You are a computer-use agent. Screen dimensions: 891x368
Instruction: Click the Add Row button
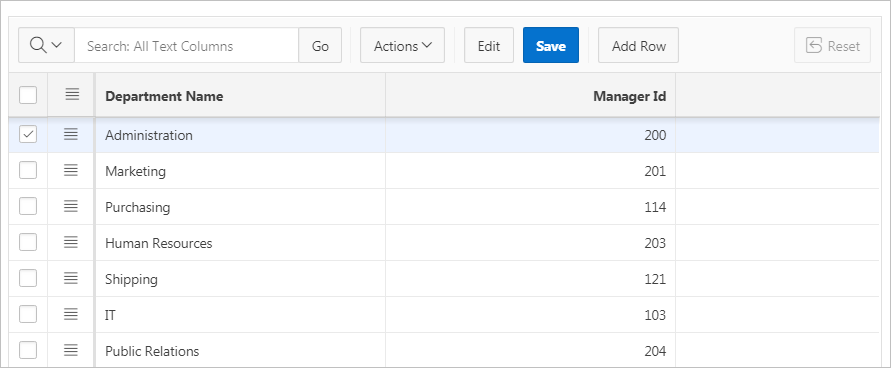point(638,45)
